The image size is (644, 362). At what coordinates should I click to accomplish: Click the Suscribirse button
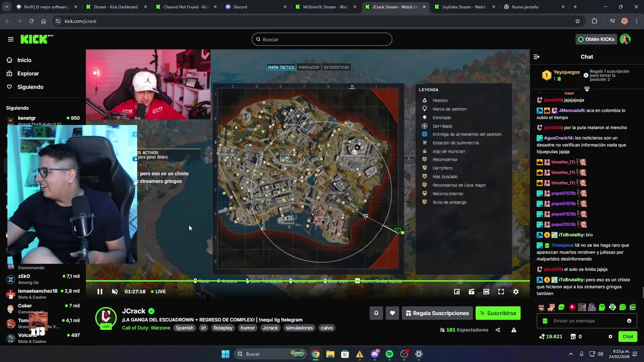tap(498, 313)
